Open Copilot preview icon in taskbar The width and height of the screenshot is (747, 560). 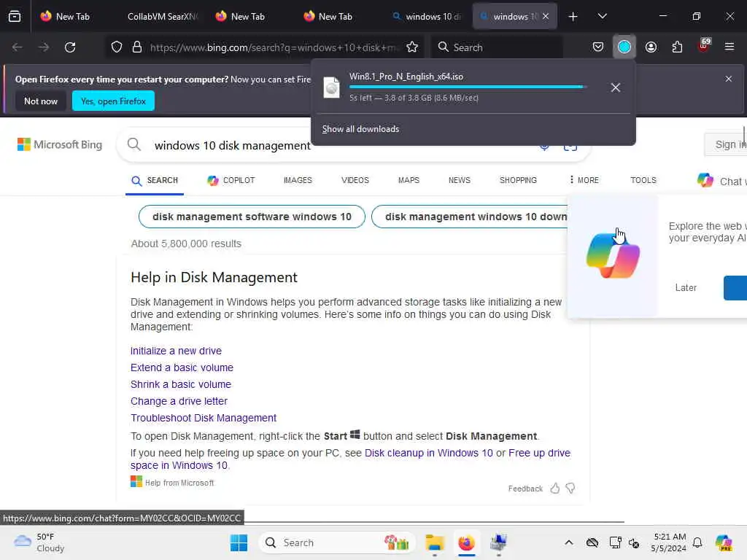tap(724, 542)
